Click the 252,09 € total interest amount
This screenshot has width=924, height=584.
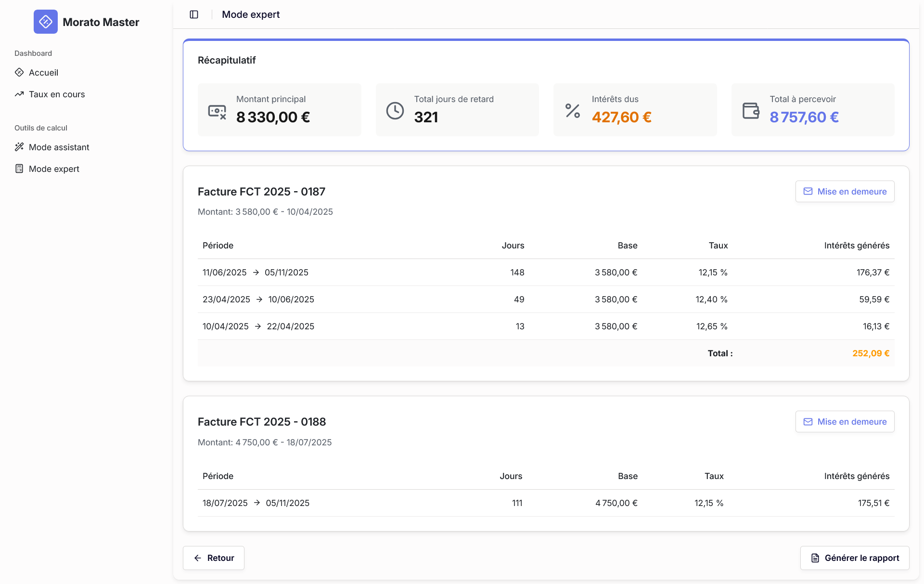click(871, 353)
